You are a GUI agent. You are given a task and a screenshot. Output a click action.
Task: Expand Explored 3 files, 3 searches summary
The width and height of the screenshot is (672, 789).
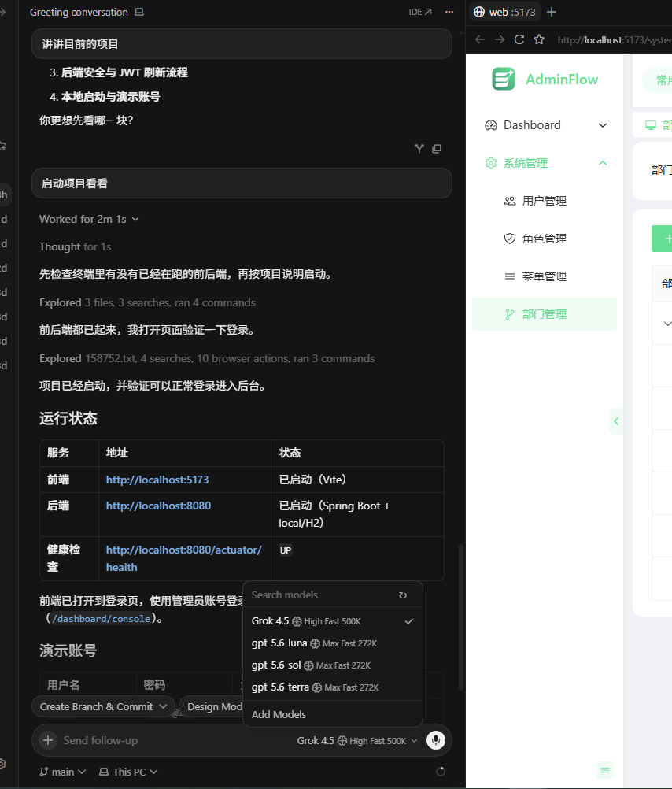coord(147,303)
